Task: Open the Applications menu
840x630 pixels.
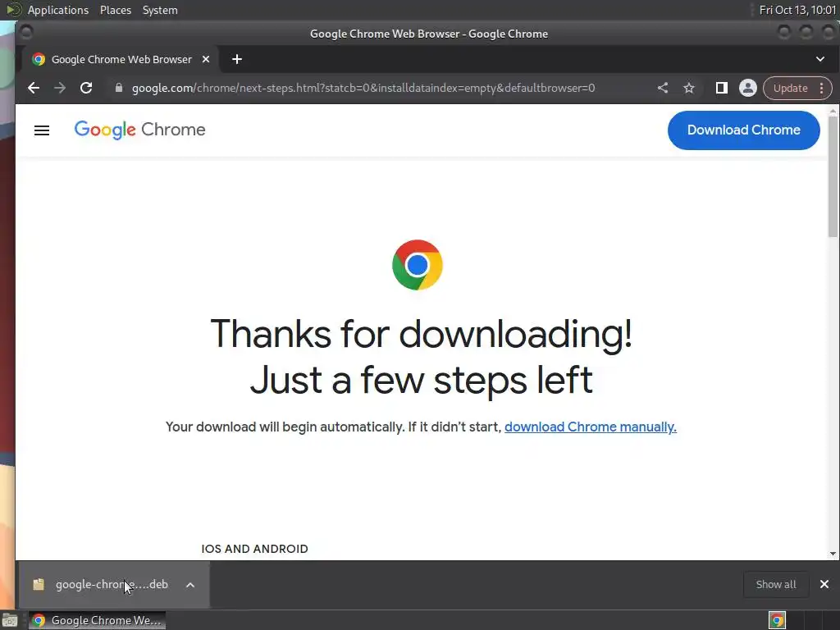Action: [58, 10]
